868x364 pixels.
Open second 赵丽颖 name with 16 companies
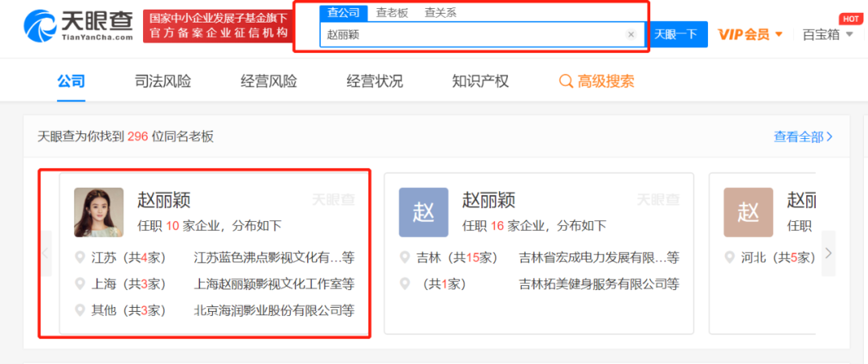[x=489, y=200]
